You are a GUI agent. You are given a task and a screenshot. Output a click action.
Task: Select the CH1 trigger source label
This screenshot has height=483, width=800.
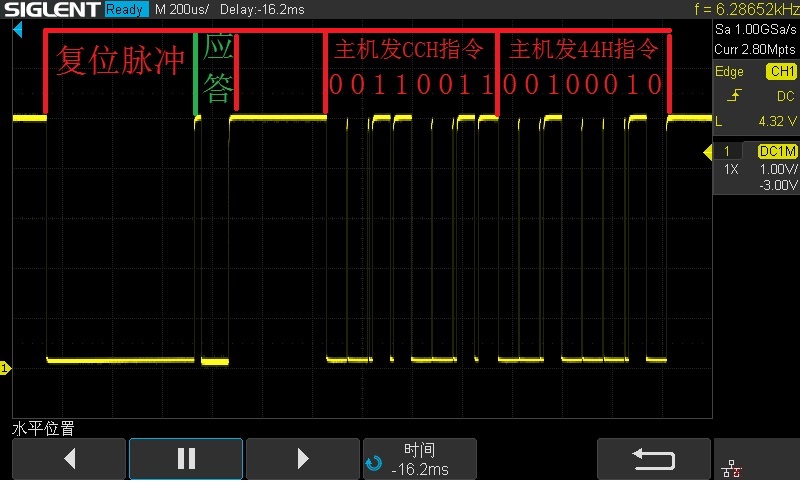pos(781,71)
